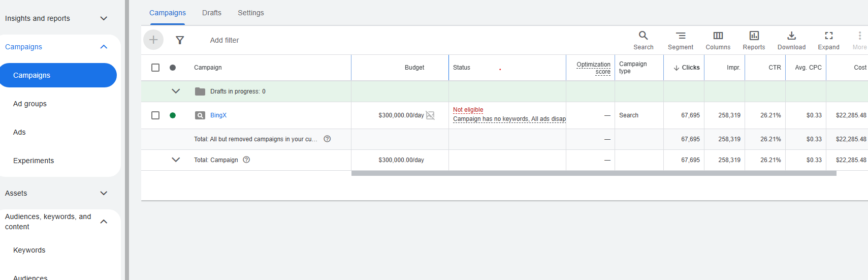This screenshot has height=280, width=868.
Task: Select all campaigns checkbox in header
Action: 155,68
